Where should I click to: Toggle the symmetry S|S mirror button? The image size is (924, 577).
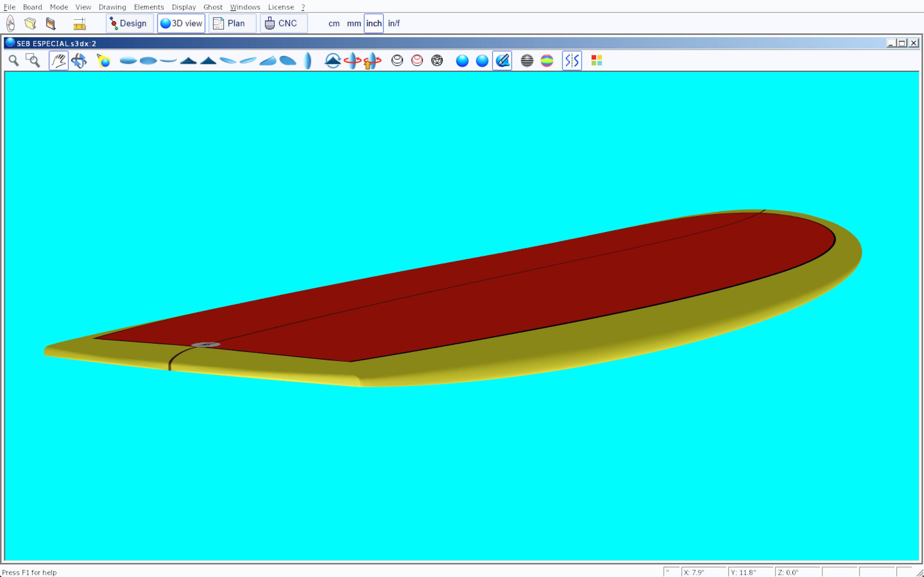click(572, 61)
